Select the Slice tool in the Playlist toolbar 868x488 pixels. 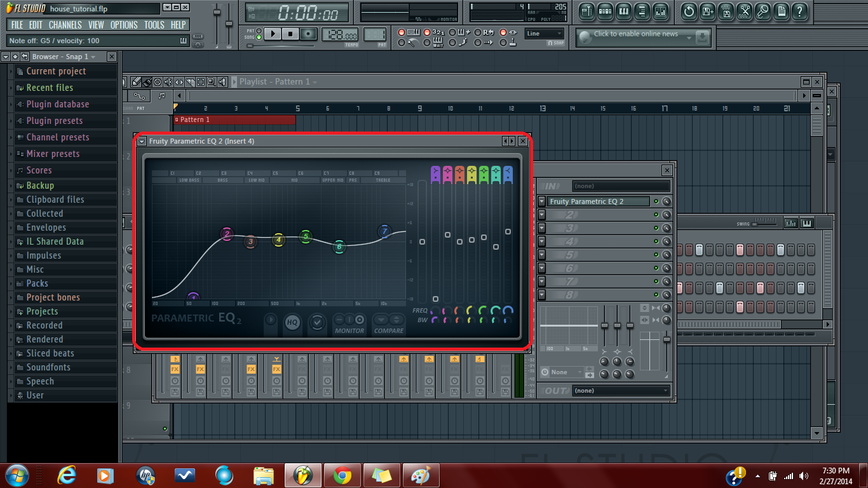[189, 82]
